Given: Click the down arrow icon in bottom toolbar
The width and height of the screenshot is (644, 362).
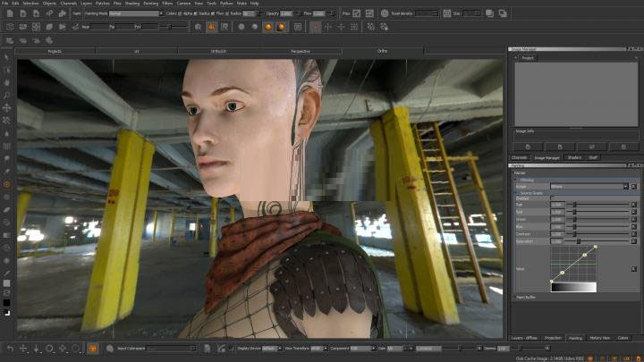Looking at the screenshot, I should point(36,349).
